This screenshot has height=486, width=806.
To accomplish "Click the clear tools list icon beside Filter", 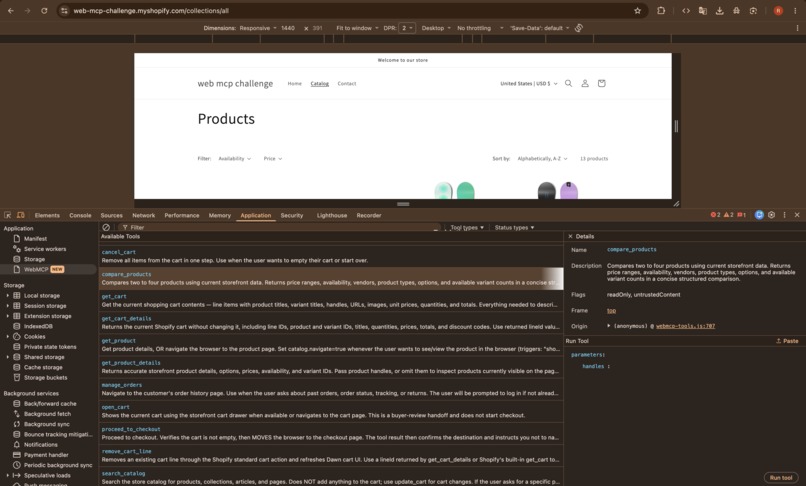I will coord(106,227).
